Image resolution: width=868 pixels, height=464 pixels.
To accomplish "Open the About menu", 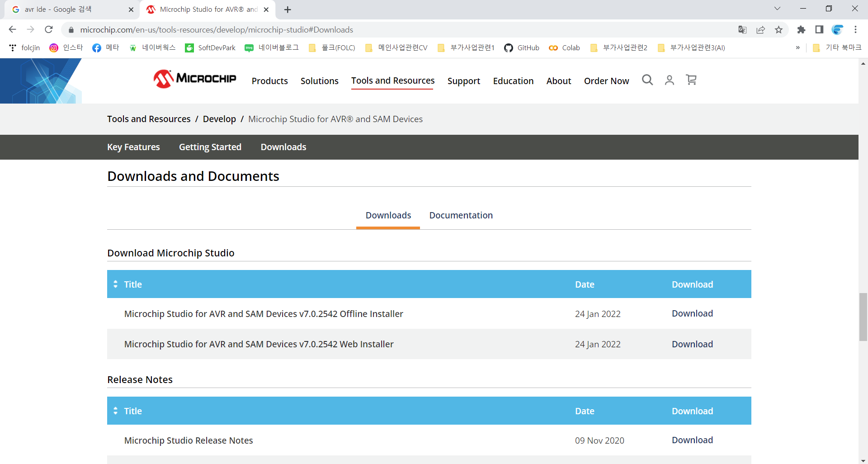I will coord(559,81).
